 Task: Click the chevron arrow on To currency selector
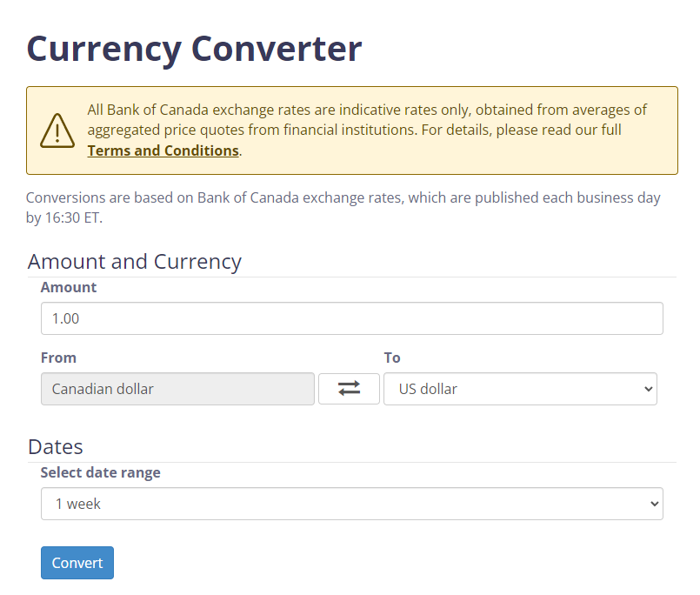pos(646,389)
